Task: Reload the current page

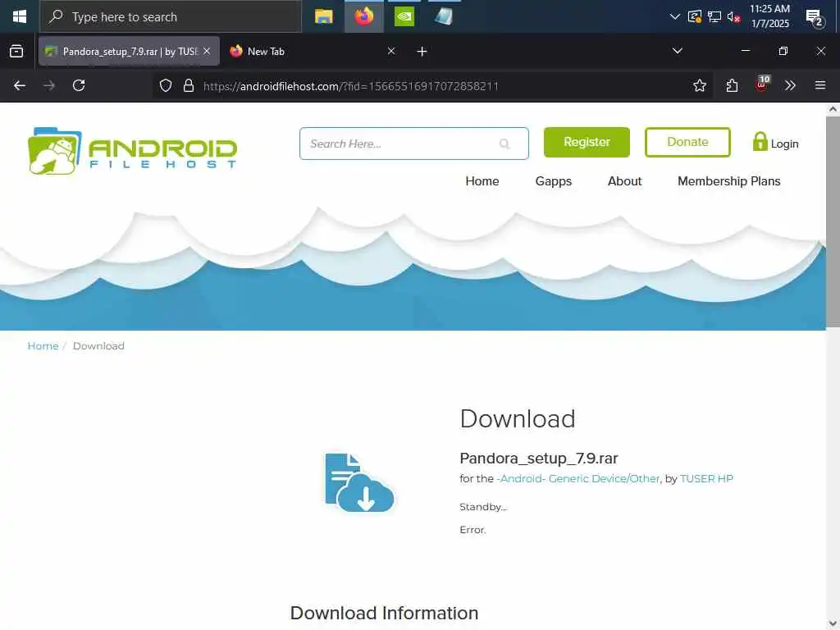Action: (79, 85)
